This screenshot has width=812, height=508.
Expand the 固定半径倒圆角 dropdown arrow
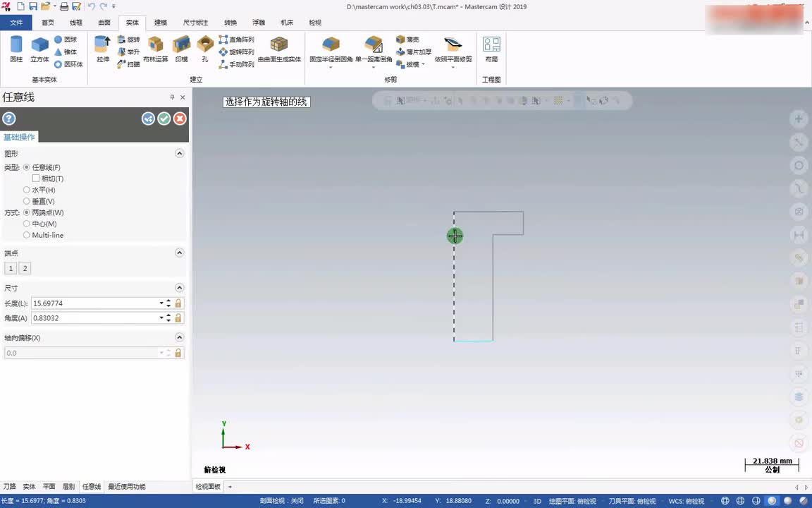331,68
